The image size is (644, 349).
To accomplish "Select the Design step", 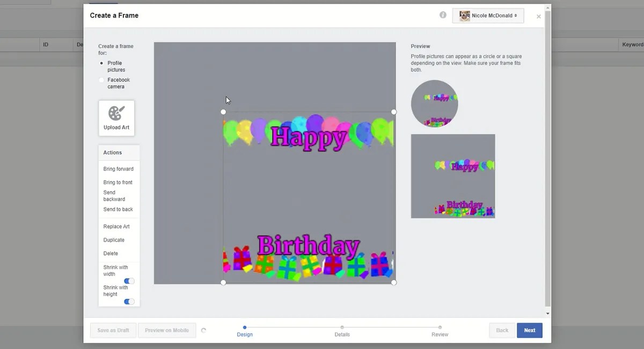I will 245,326.
